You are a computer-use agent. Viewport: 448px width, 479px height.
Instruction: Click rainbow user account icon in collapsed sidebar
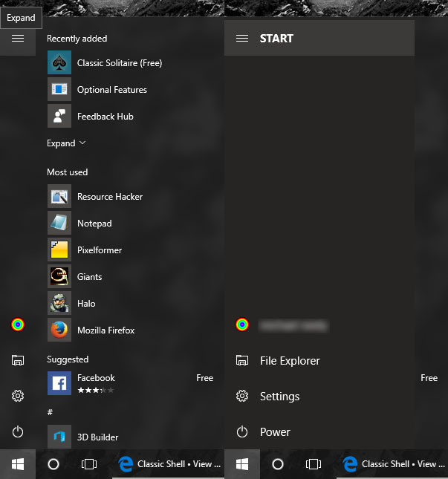18,325
